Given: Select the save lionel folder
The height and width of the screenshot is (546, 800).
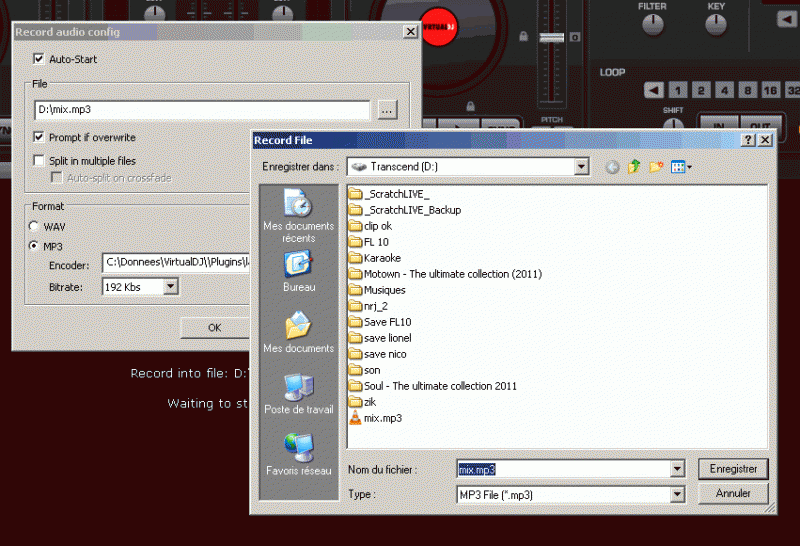Looking at the screenshot, I should point(380,338).
